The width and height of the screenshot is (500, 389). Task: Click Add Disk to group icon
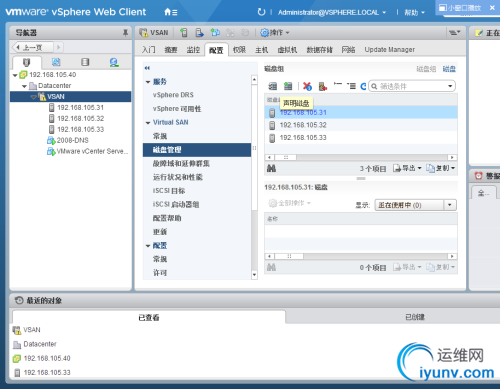coord(323,86)
